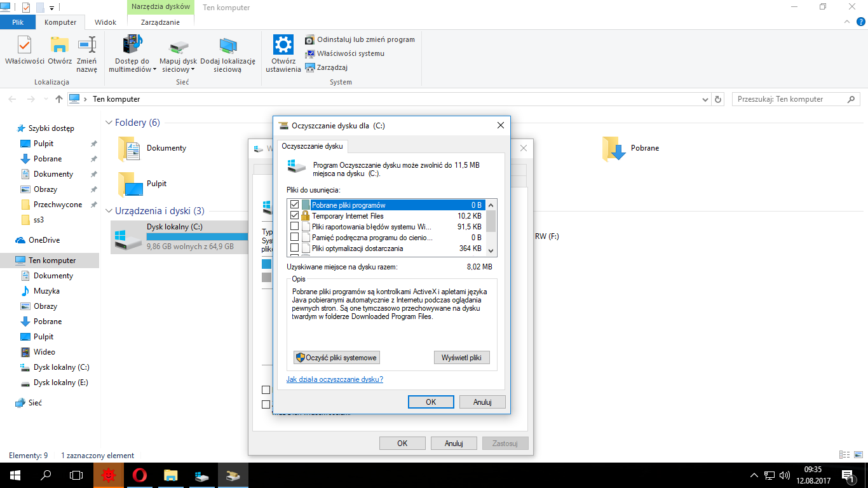The height and width of the screenshot is (488, 868).
Task: Select the Komputer ribbon tab
Action: coord(60,22)
